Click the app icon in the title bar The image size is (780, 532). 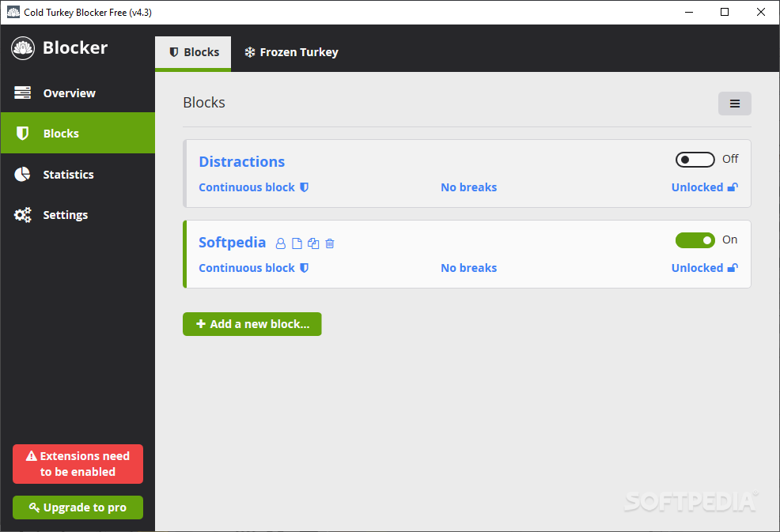click(x=13, y=12)
